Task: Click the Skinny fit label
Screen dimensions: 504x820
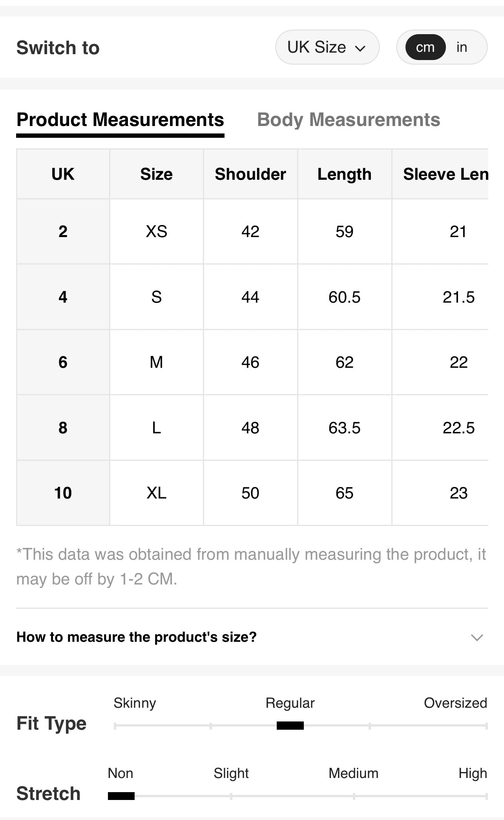Action: (x=135, y=703)
